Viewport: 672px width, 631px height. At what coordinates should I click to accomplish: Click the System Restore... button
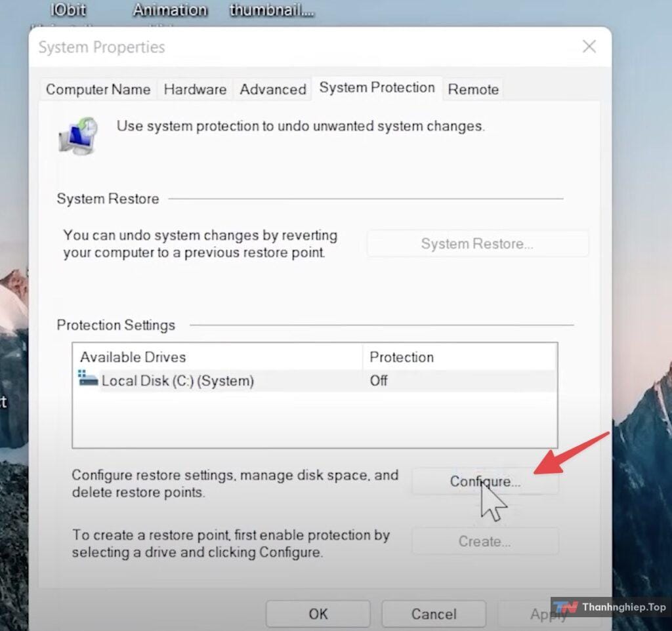(477, 244)
